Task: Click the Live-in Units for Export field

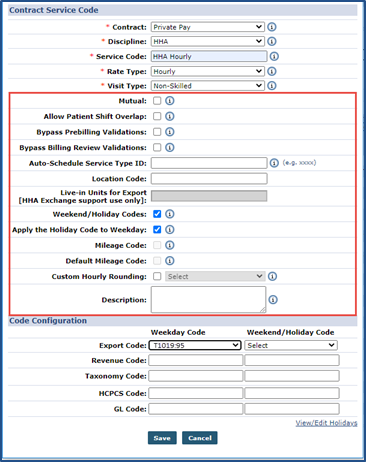Action: 209,196
